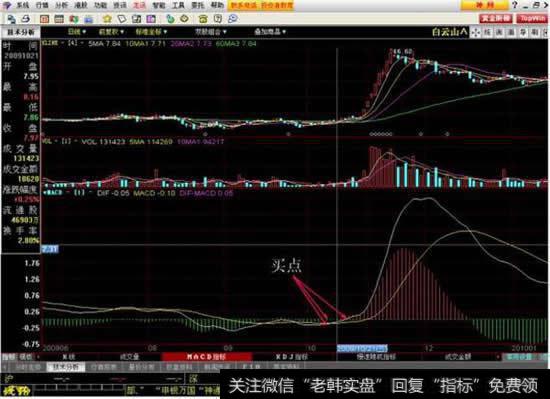Click the chart tool button right of 统
The image size is (550, 399).
499,33
